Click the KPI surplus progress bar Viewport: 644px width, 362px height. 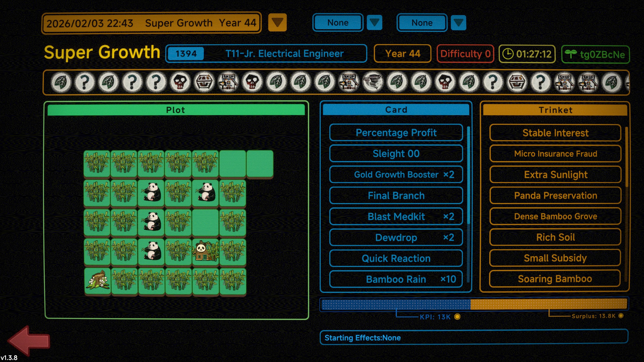474,304
